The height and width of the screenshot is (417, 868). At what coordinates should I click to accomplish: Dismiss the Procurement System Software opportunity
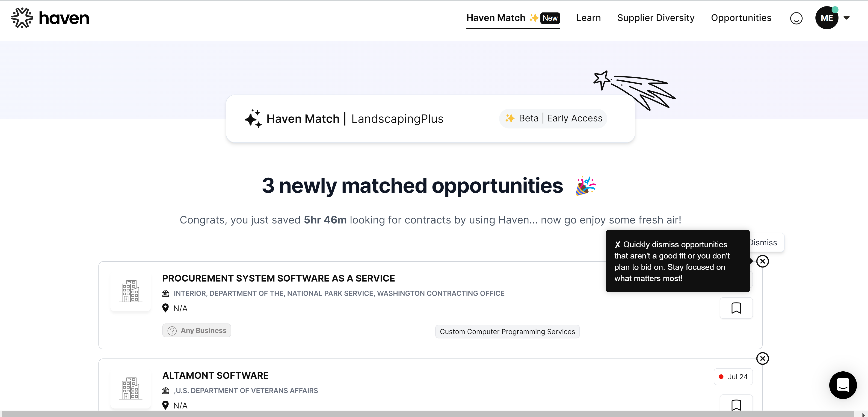click(x=762, y=261)
